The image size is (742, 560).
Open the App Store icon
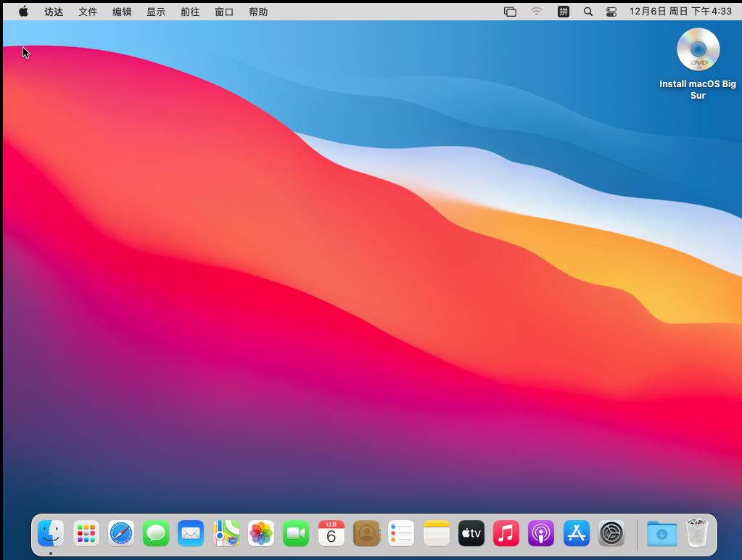coord(577,534)
